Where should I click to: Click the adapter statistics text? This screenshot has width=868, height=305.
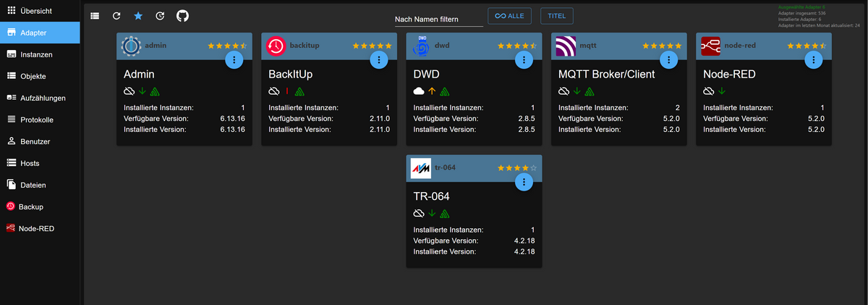pos(819,15)
